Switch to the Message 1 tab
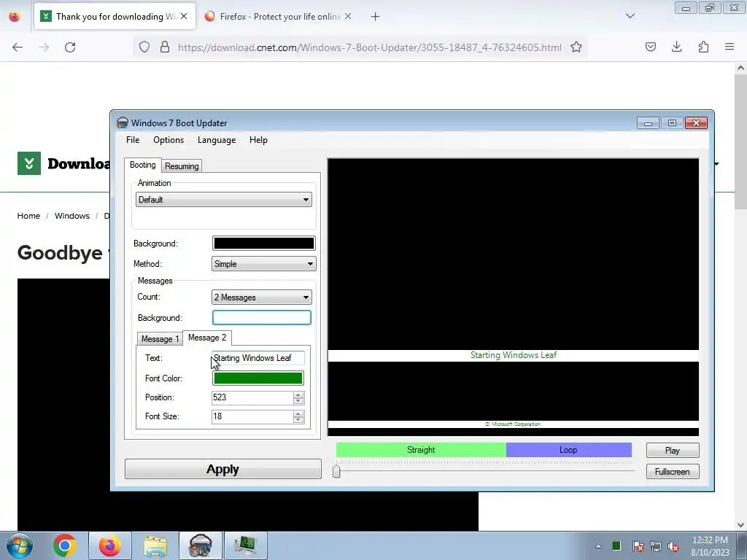Viewport: 747px width, 560px height. [x=160, y=338]
